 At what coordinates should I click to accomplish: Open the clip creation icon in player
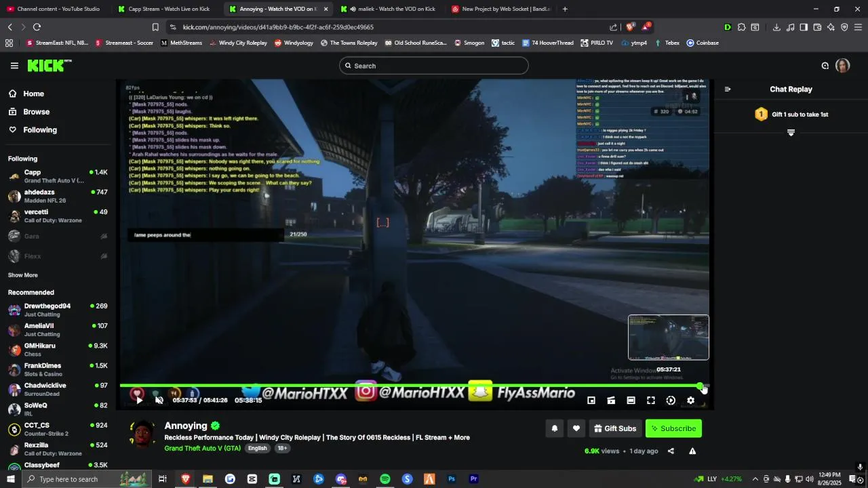(611, 401)
